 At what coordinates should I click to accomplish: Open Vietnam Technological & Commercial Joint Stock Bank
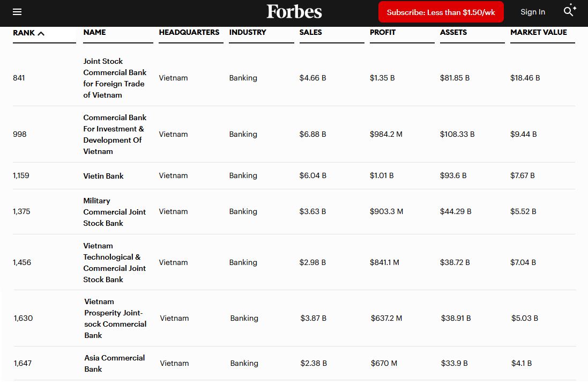click(x=114, y=263)
